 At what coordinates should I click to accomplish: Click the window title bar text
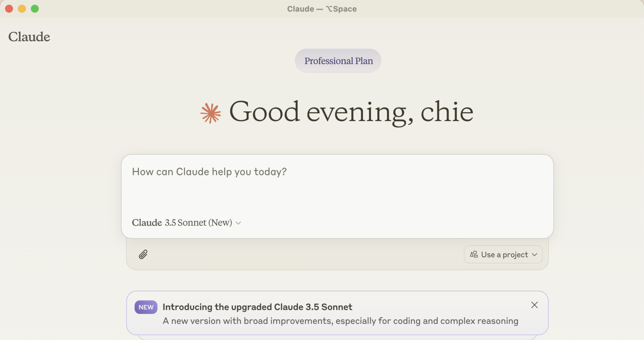(x=322, y=9)
